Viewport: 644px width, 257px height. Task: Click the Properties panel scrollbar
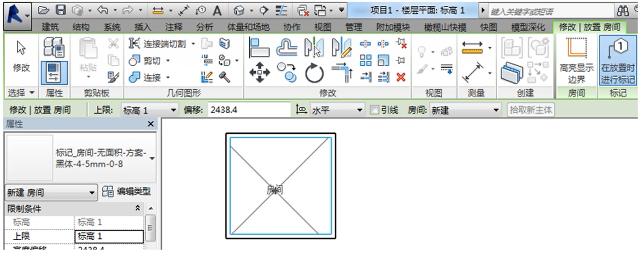pyautogui.click(x=150, y=228)
